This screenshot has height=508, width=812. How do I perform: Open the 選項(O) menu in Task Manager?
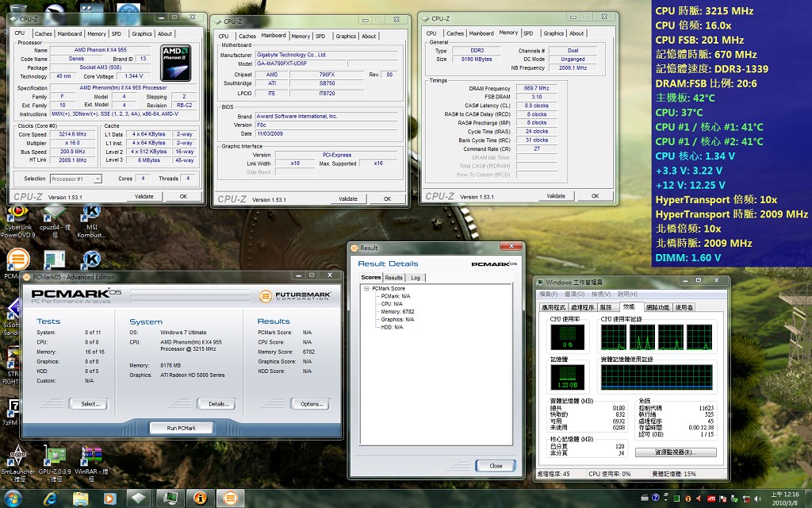pyautogui.click(x=574, y=294)
